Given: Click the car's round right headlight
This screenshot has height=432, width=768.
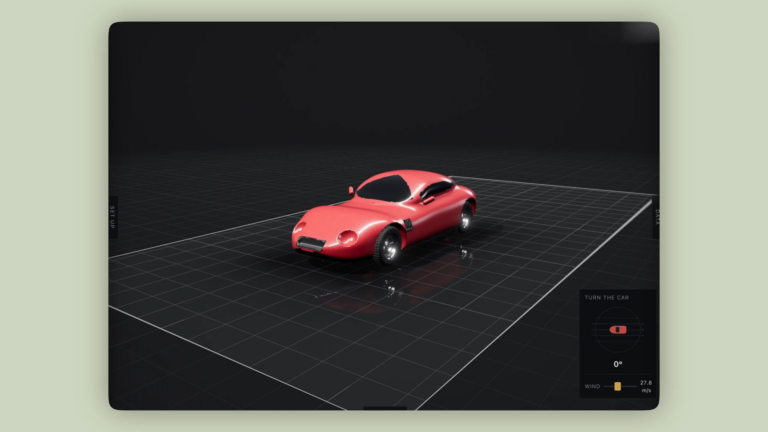Looking at the screenshot, I should 347,238.
